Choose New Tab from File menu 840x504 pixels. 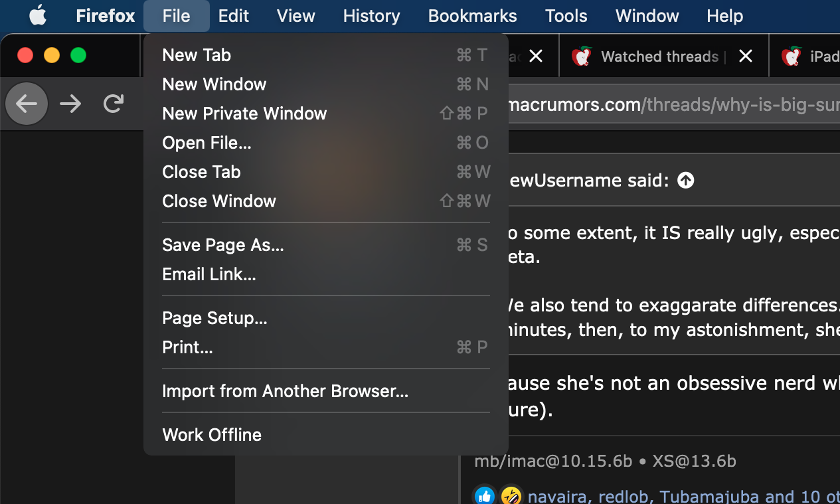[326, 55]
